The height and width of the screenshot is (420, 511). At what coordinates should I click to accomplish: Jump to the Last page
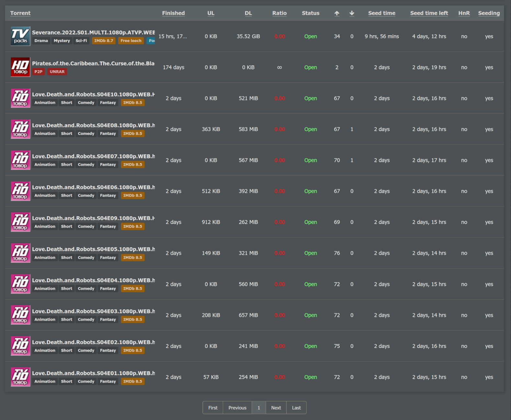(296, 408)
